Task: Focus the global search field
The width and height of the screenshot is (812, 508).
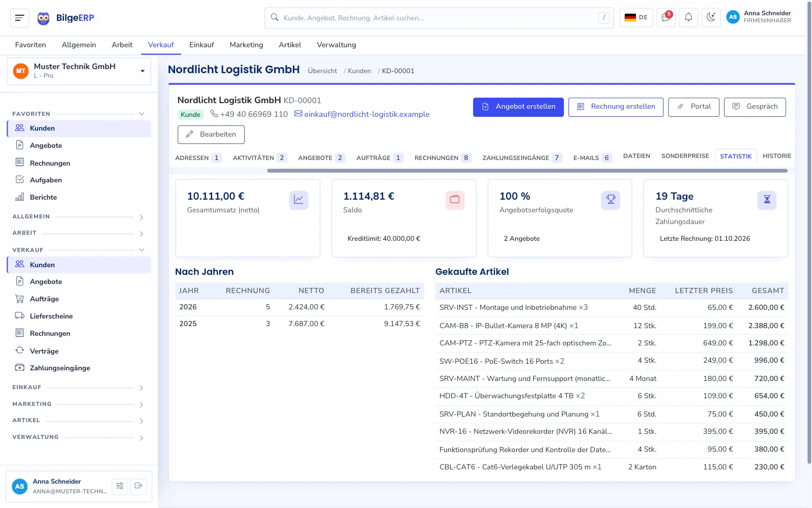Action: 439,18
